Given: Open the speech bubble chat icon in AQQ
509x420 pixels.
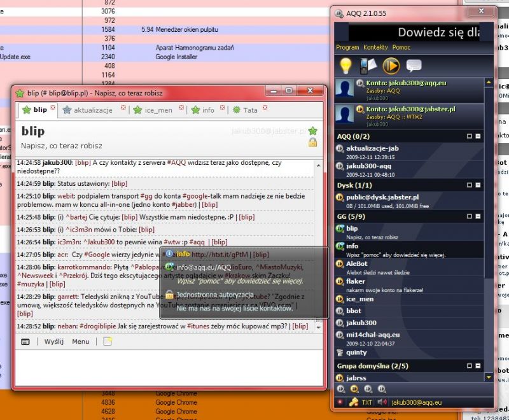Looking at the screenshot, I should (x=414, y=66).
